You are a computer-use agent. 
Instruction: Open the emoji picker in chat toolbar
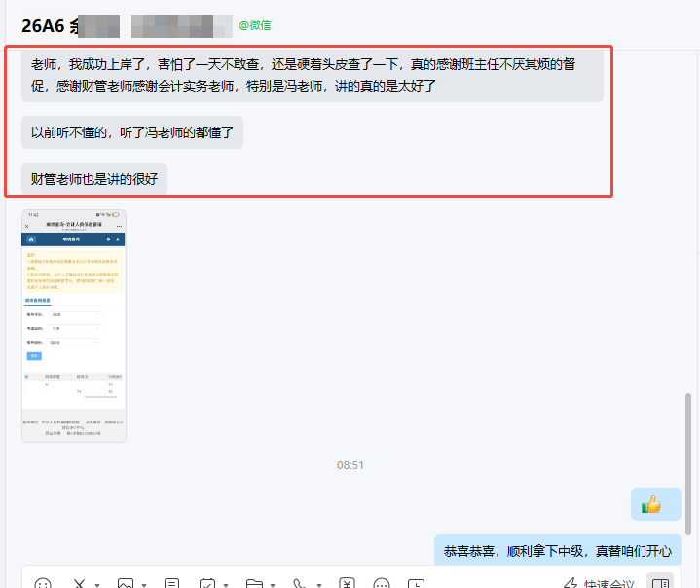pyautogui.click(x=43, y=584)
